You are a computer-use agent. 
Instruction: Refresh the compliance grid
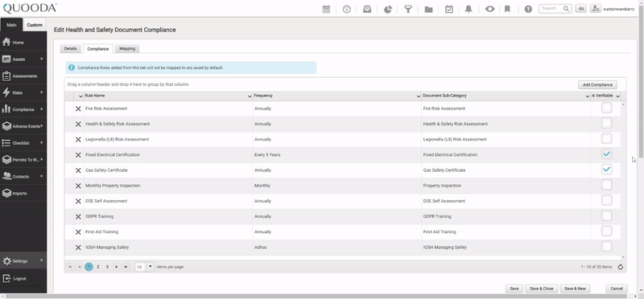click(x=621, y=267)
